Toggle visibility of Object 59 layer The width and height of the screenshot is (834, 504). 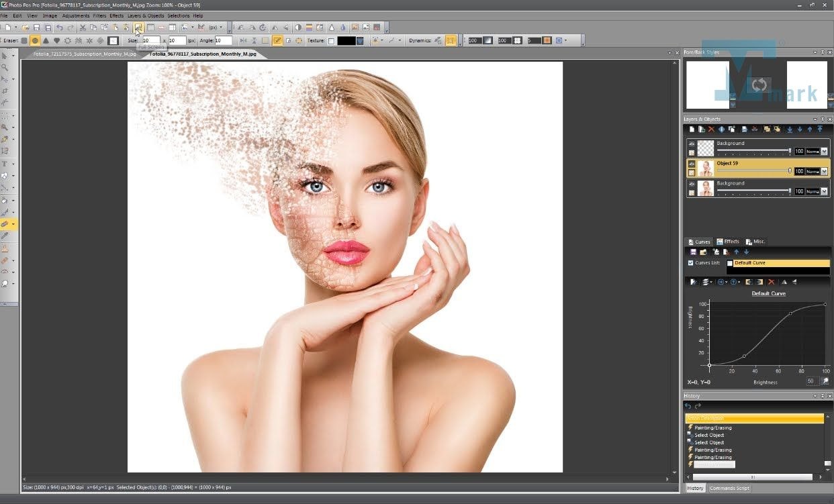pyautogui.click(x=692, y=163)
